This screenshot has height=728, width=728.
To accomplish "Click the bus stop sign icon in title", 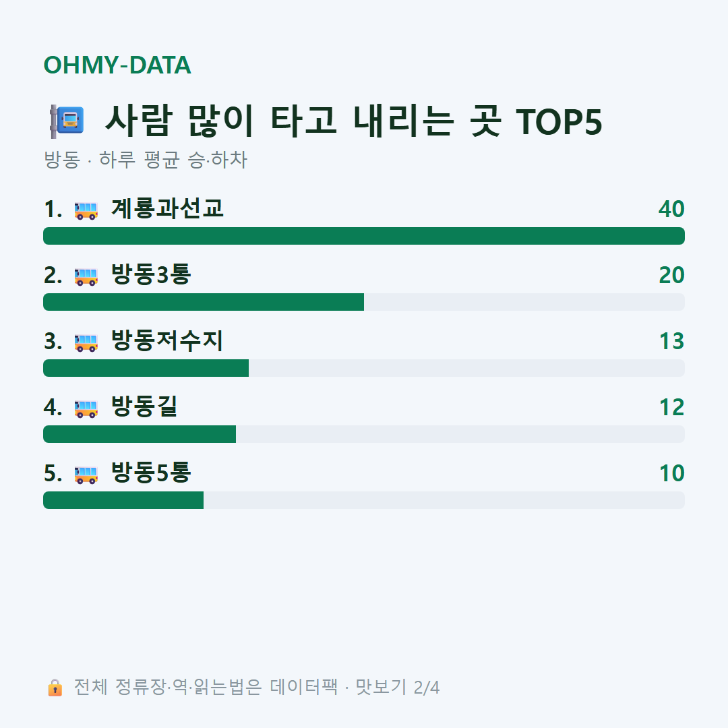I will tap(67, 121).
